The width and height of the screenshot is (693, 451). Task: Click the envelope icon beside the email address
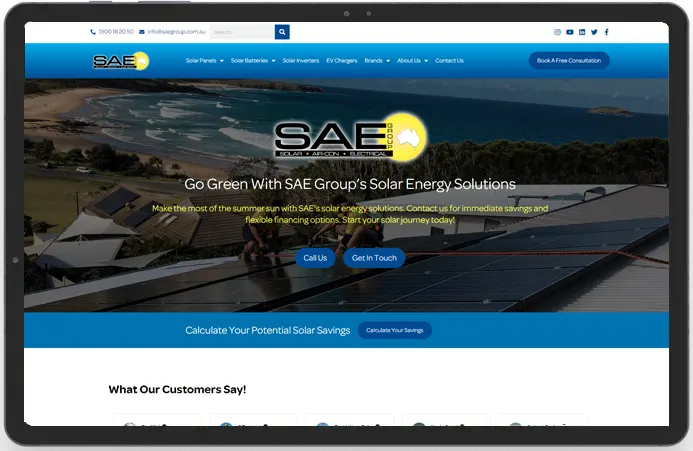coord(142,32)
